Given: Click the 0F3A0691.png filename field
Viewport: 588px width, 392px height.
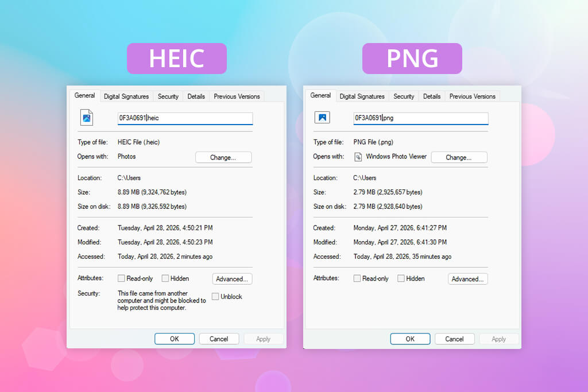Looking at the screenshot, I should click(421, 118).
